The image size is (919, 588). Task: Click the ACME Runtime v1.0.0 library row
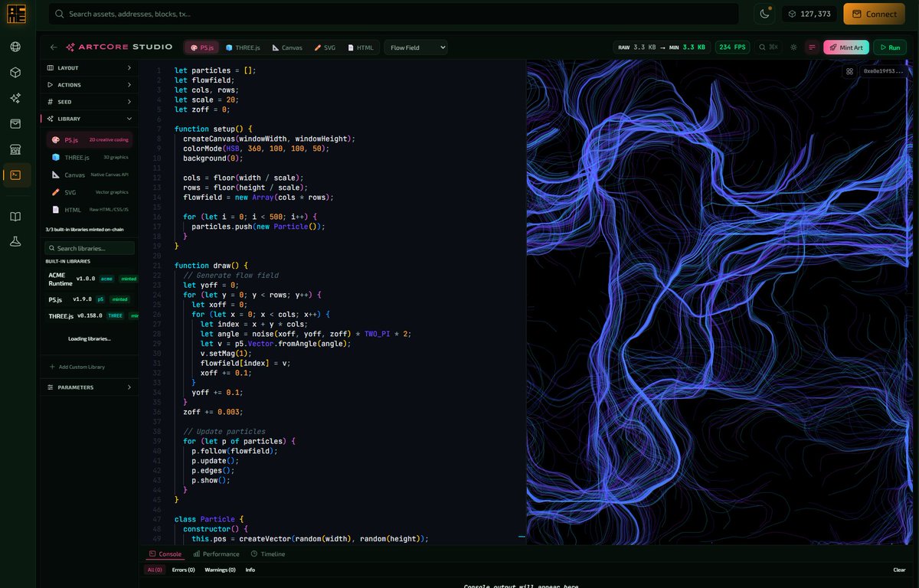click(x=90, y=279)
